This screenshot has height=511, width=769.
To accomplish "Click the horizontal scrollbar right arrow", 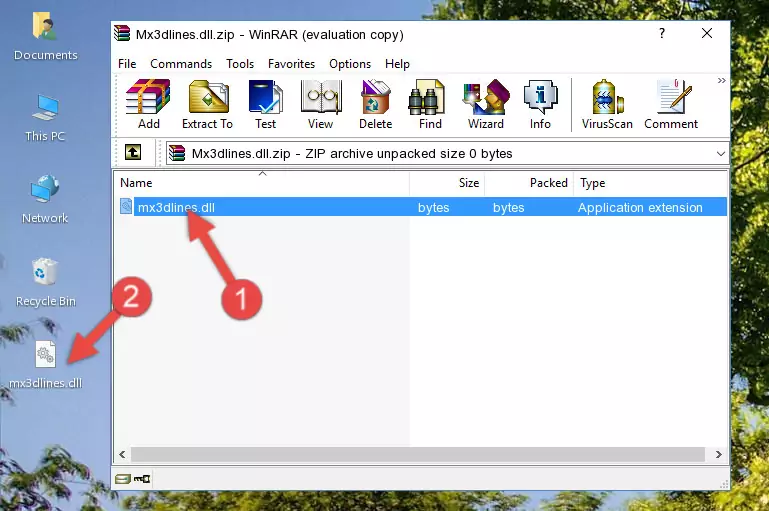I will click(718, 455).
